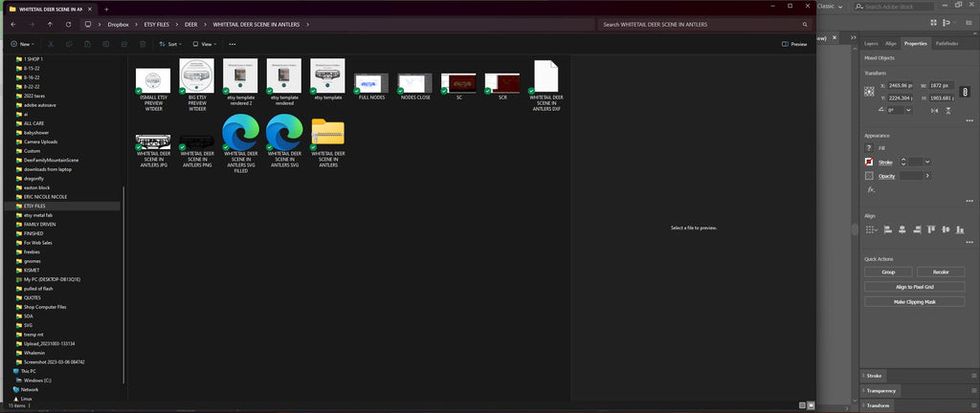This screenshot has height=413, width=980.
Task: Toggle the Preview pane button
Action: [x=794, y=44]
